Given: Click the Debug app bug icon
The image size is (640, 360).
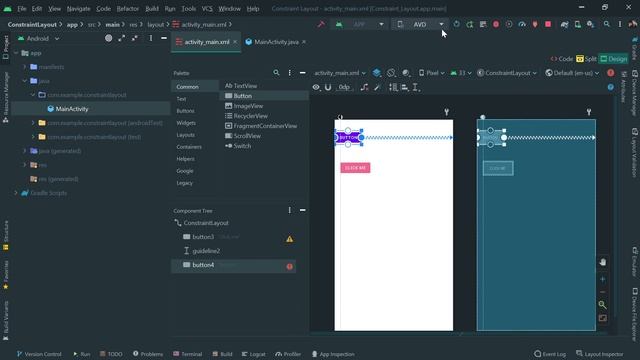Looking at the screenshot, I should click(x=496, y=24).
